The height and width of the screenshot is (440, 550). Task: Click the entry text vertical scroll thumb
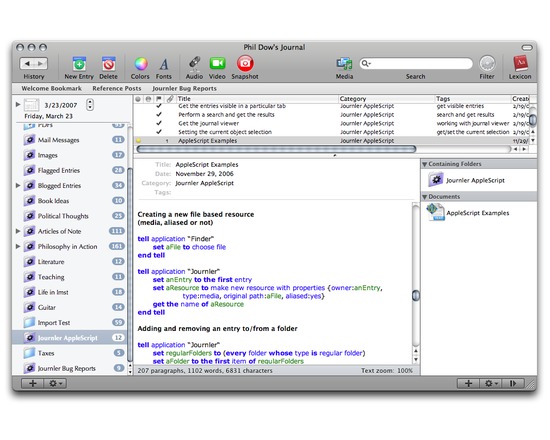tap(416, 295)
